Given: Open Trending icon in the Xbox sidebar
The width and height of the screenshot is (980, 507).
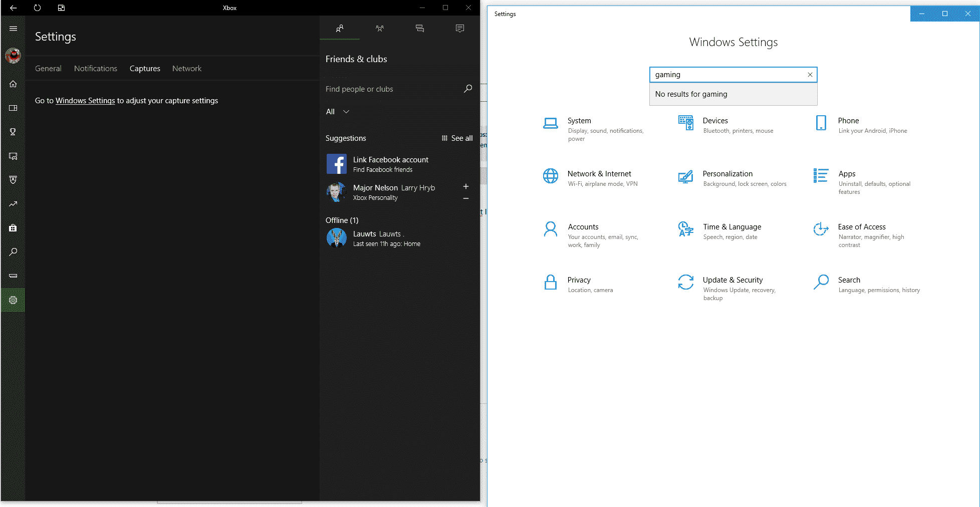Looking at the screenshot, I should 13,204.
